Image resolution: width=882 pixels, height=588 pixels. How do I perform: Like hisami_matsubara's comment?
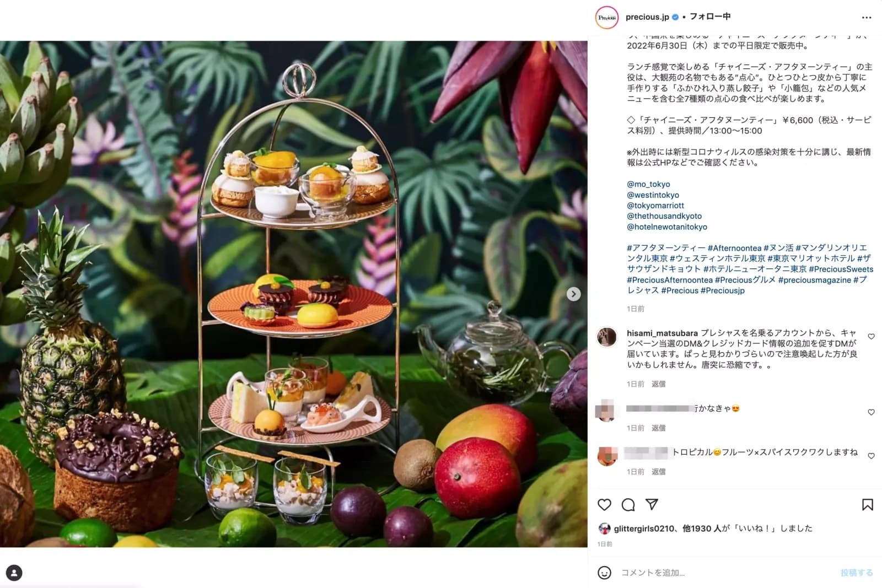[x=871, y=336]
